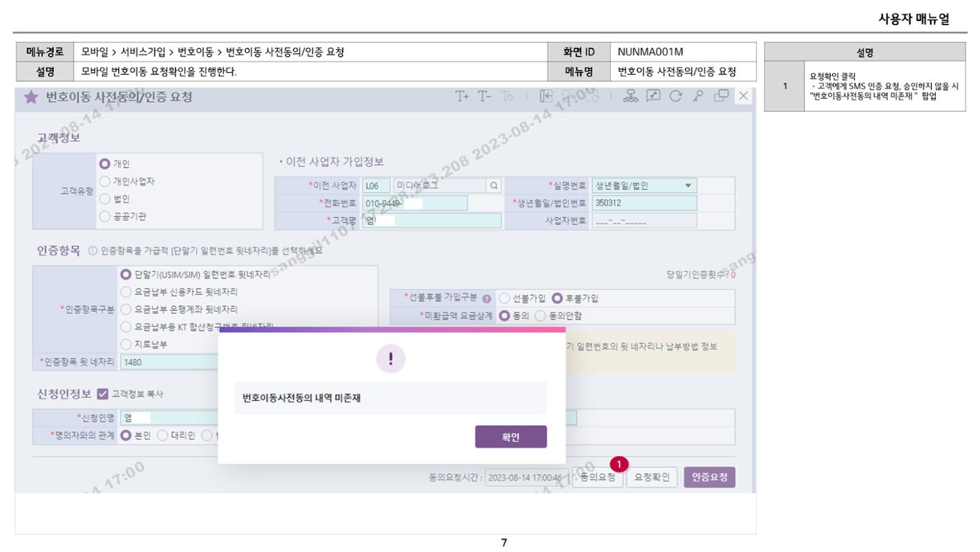
Task: Select 선불가입 subscription type
Action: pos(504,298)
